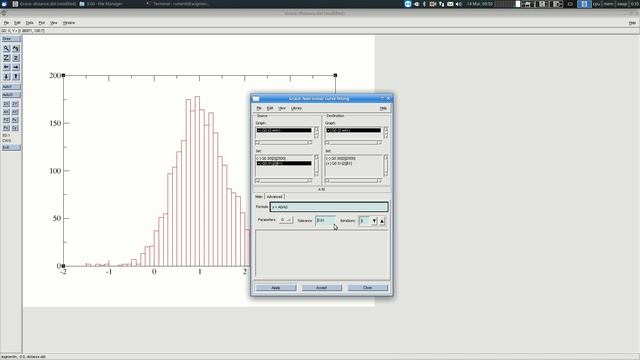Select the highlighted Destination graph entry
The image size is (640, 360).
[x=353, y=130]
